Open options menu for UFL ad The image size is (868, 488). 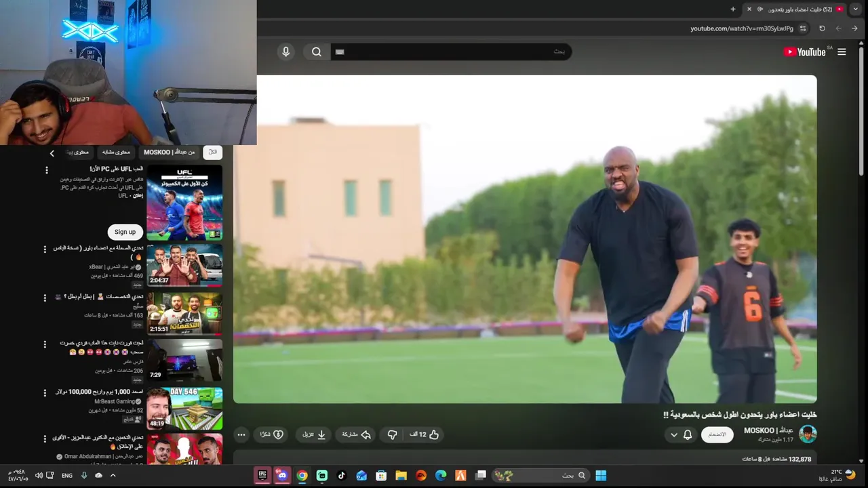[47, 171]
